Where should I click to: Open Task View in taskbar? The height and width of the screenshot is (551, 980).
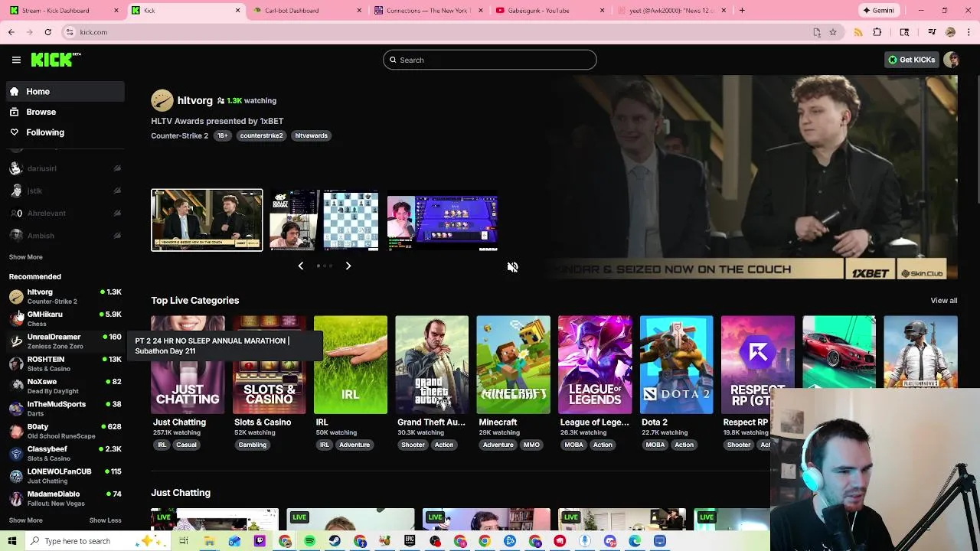pos(184,541)
